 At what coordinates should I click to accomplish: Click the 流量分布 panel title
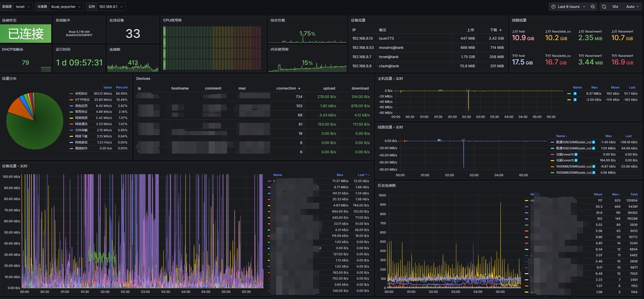(9, 79)
